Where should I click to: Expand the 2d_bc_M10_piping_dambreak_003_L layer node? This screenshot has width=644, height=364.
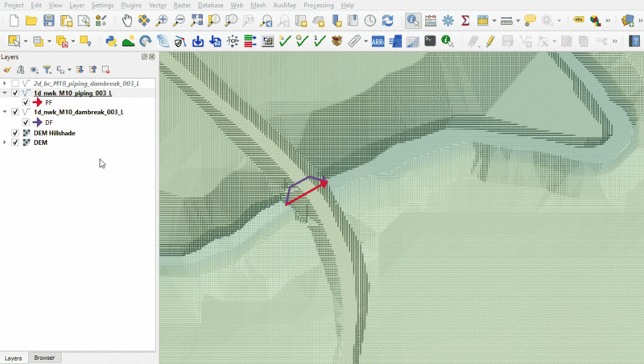(6, 84)
